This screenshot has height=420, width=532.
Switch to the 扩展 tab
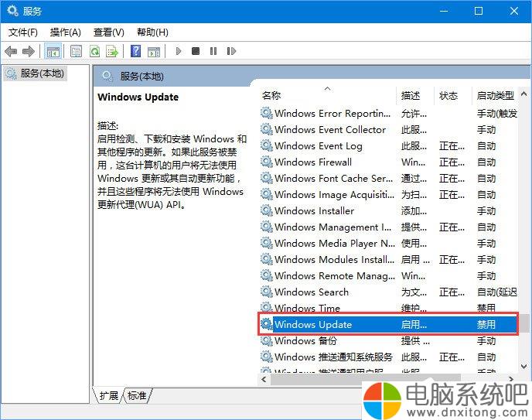pyautogui.click(x=108, y=395)
